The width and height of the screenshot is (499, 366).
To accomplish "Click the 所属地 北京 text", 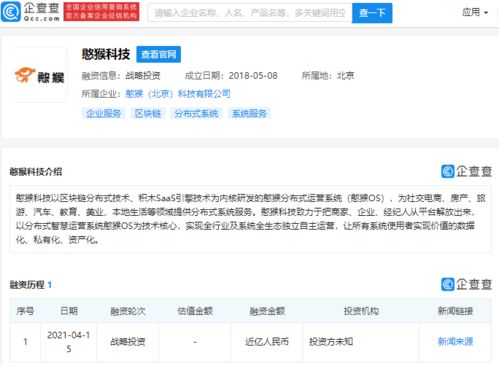I will 328,76.
